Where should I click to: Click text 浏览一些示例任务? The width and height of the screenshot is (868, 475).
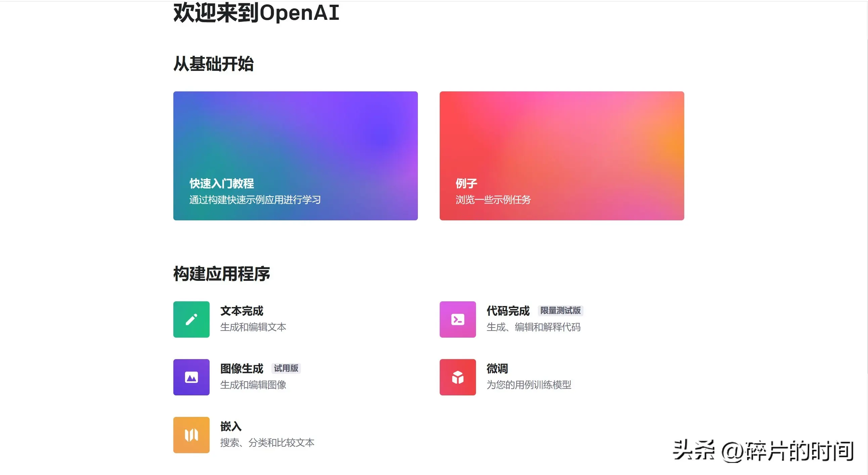click(x=493, y=200)
